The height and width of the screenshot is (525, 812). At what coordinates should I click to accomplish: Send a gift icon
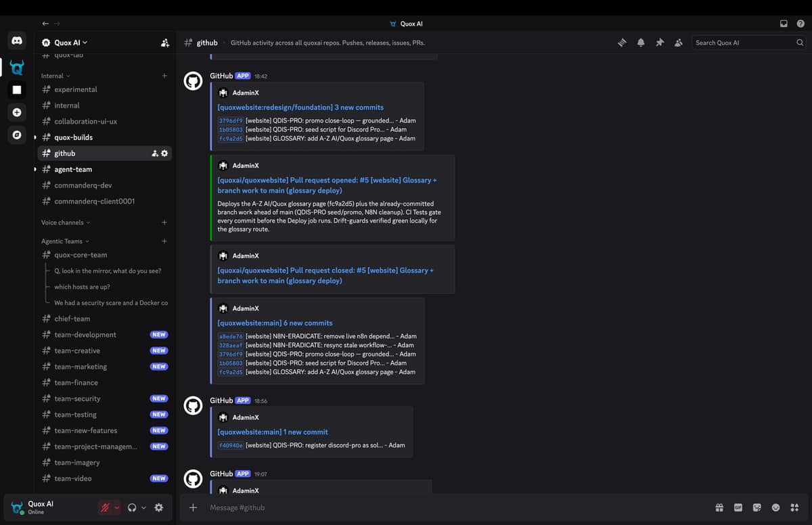click(x=719, y=507)
